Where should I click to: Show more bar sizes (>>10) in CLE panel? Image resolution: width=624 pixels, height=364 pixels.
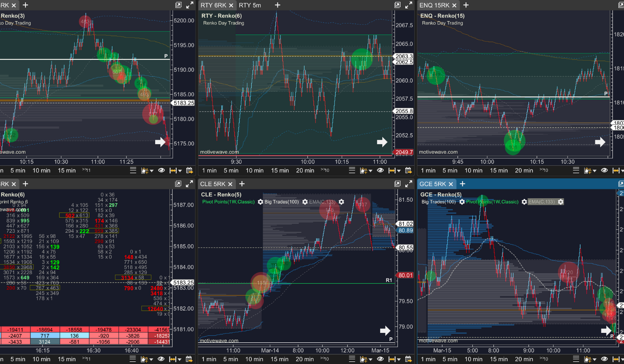(324, 359)
